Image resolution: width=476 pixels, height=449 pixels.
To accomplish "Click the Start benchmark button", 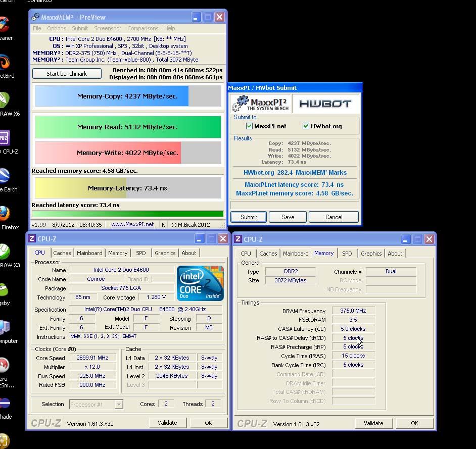I will click(67, 74).
